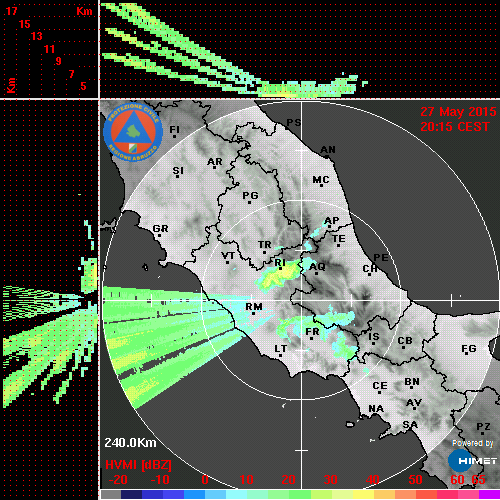Click the 'IS' city label
Viewport: 500px width, 500px height.
(374, 337)
